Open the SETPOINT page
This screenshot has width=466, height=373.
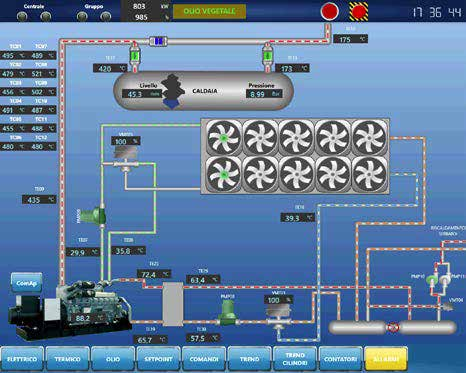[x=158, y=359]
